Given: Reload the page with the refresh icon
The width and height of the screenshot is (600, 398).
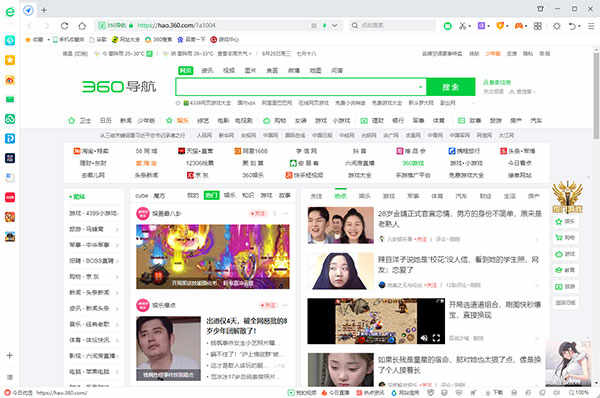Looking at the screenshot, I should (x=64, y=26).
